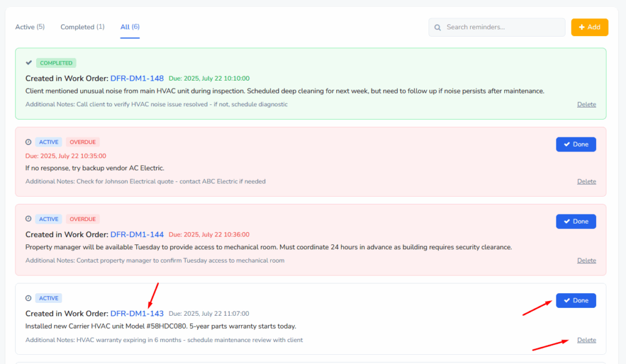This screenshot has width=626, height=364.
Task: Delete the AC Electric backup vendor reminder
Action: coord(586,181)
